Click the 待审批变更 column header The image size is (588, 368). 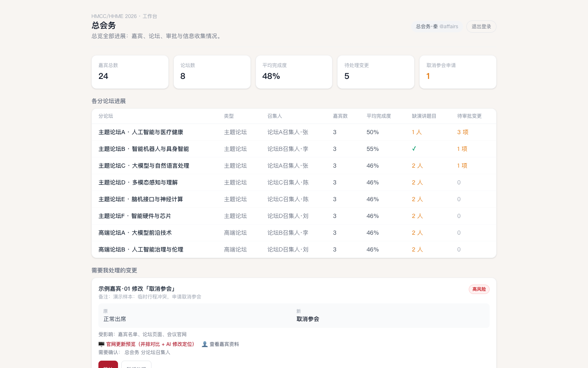470,116
